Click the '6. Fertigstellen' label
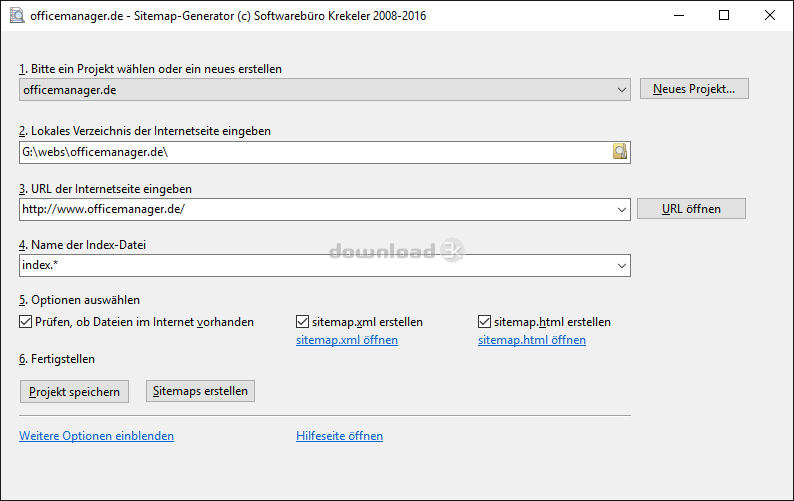Viewport: 794px width, 501px height. point(57,359)
